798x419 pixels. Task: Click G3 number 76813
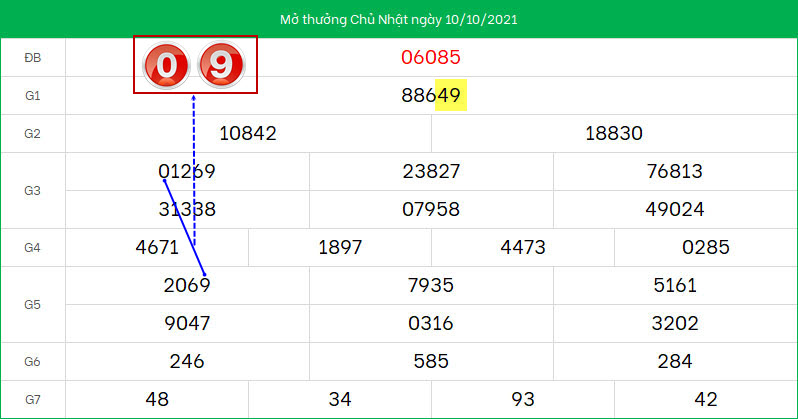(675, 172)
